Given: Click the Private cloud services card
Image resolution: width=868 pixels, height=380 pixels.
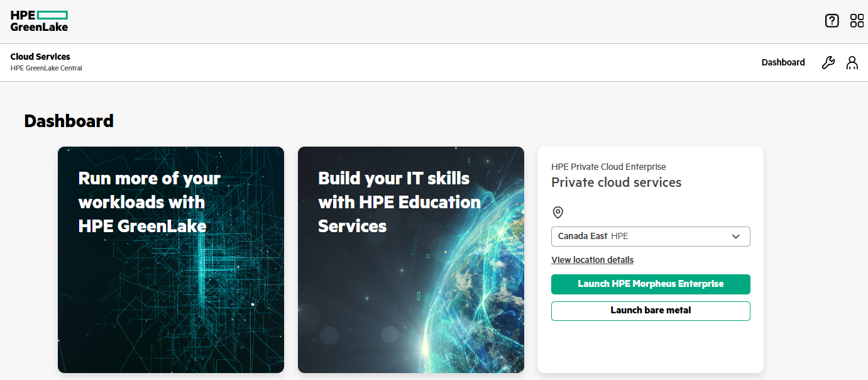Looking at the screenshot, I should (651, 260).
